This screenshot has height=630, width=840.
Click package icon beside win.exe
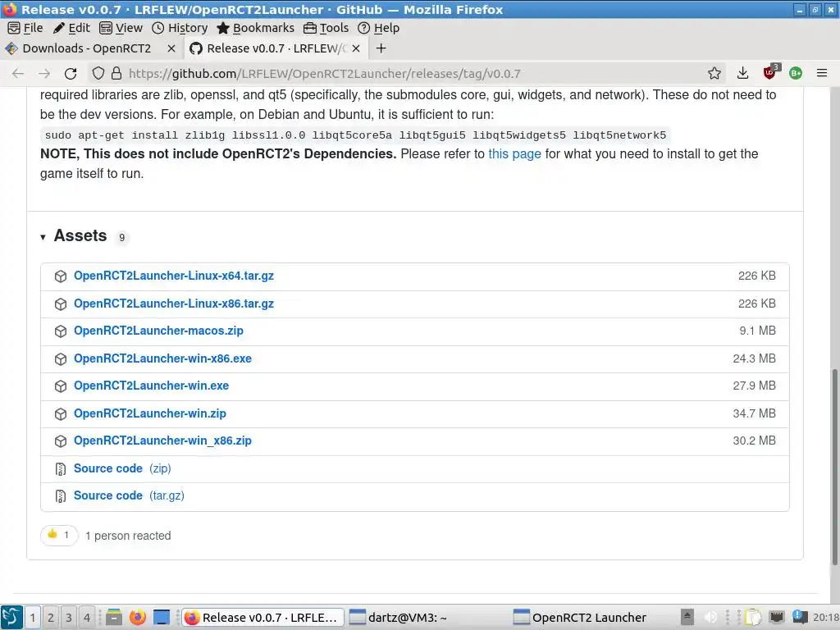pos(61,386)
